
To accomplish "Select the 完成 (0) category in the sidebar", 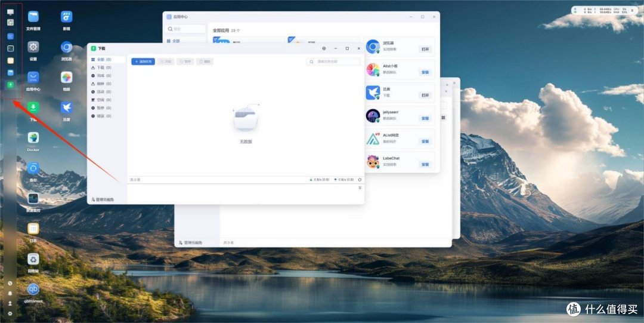I will coord(107,76).
